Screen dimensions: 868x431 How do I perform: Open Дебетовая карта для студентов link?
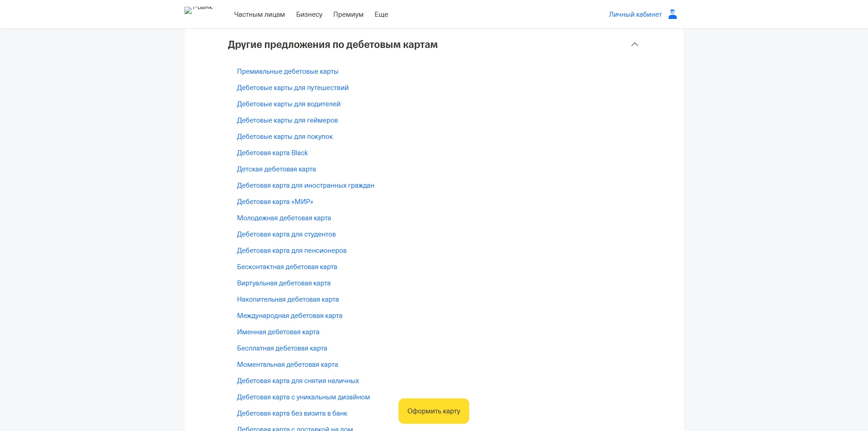(286, 234)
